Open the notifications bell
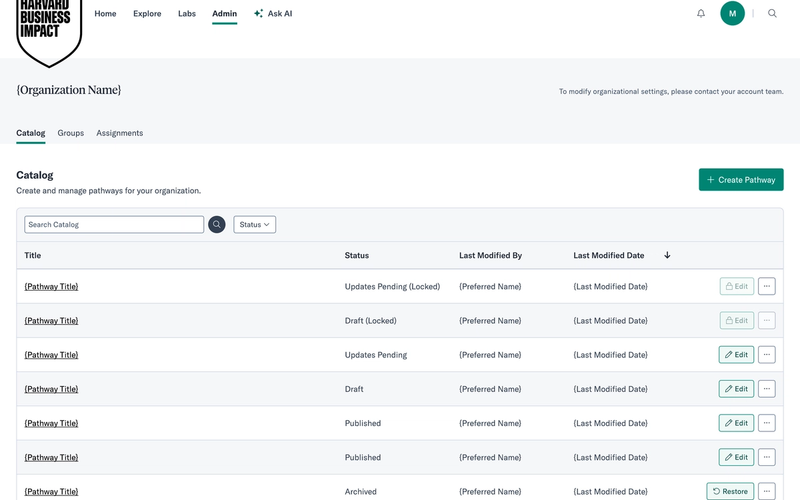Screen dimensions: 800x500 pos(701,14)
